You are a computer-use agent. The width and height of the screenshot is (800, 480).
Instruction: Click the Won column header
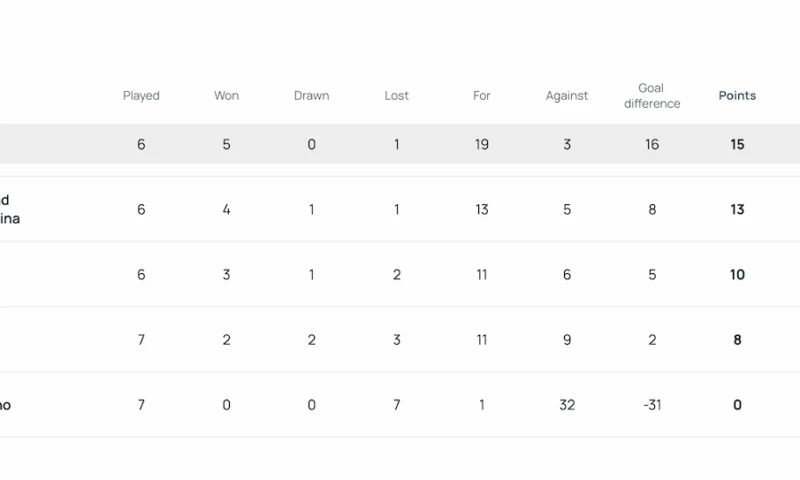pos(226,96)
